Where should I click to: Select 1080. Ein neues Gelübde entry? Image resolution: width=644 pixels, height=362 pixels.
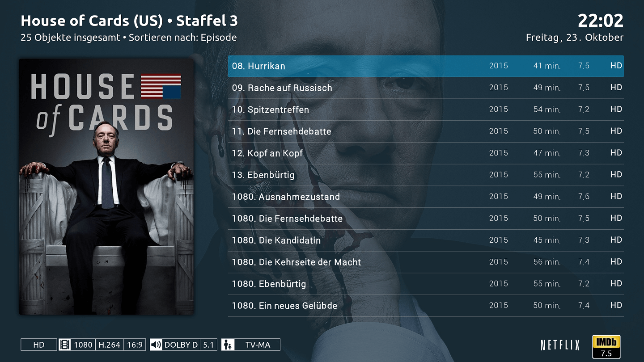coord(426,306)
